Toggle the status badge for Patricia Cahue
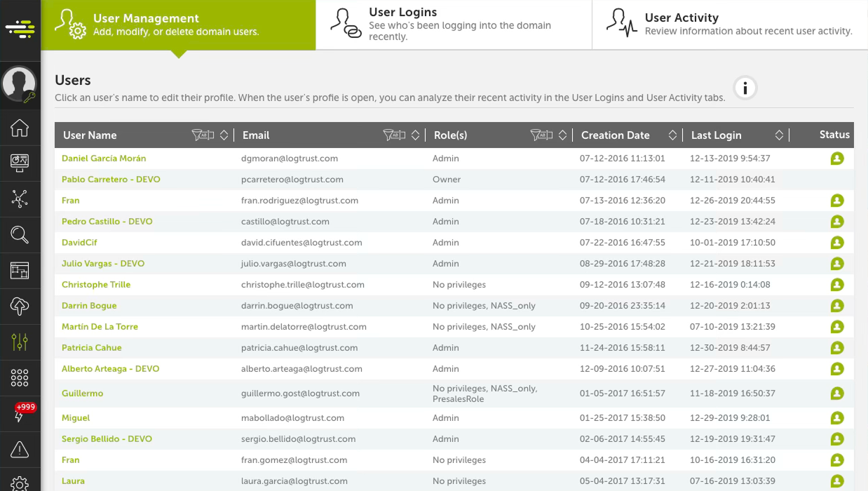Image resolution: width=868 pixels, height=491 pixels. pos(836,348)
